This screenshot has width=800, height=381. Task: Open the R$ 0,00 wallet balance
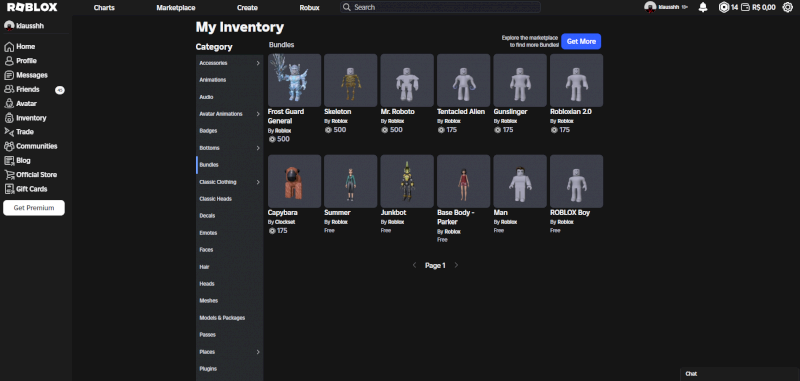pos(758,7)
